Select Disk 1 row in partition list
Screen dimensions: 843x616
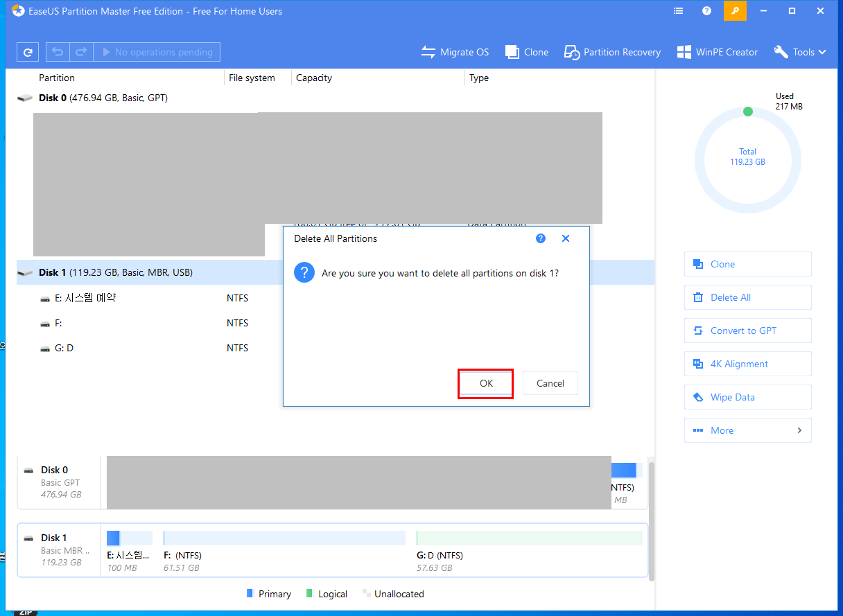(x=336, y=272)
